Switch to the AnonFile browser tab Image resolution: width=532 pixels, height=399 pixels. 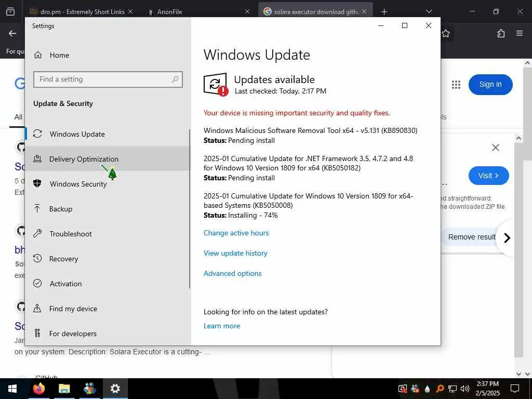(169, 12)
